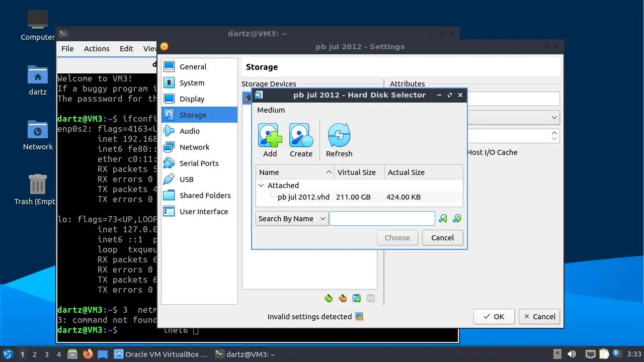Open the clipboard manager tray icon
The width and height of the screenshot is (644, 362).
tap(604, 354)
